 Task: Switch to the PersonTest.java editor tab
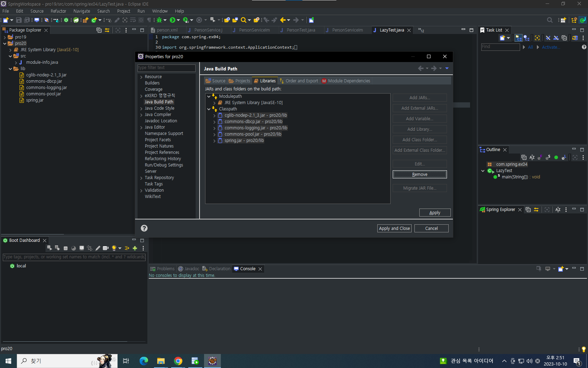click(301, 30)
